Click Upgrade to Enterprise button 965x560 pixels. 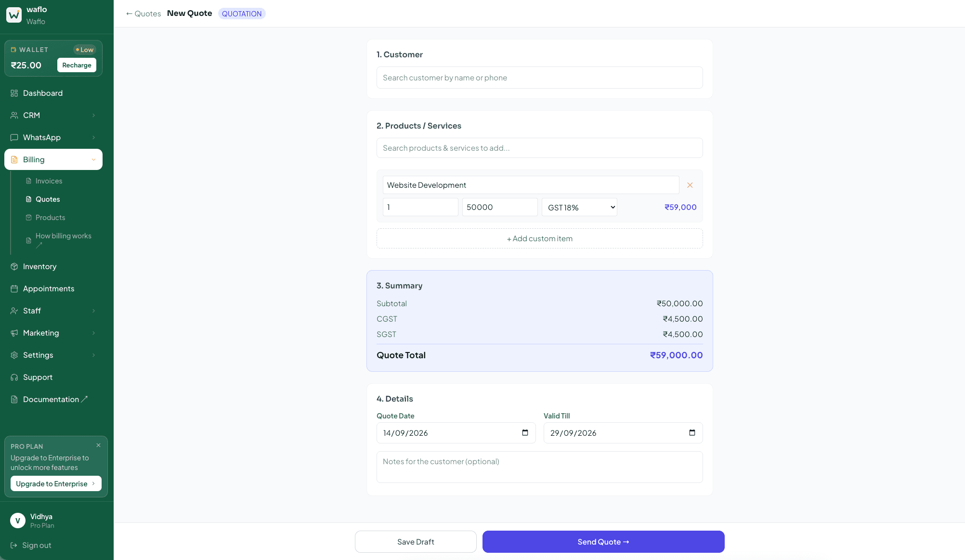[56, 483]
